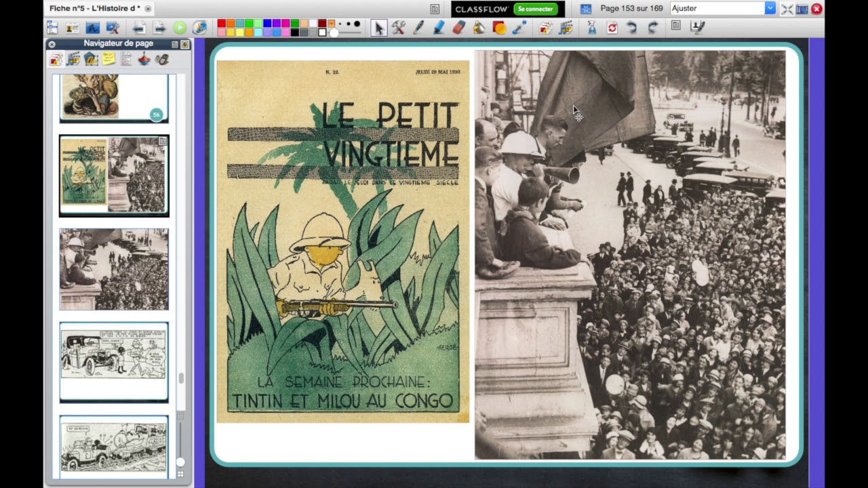Open page navigator options menu
Viewport: 868px width, 488px height.
coord(174,44)
